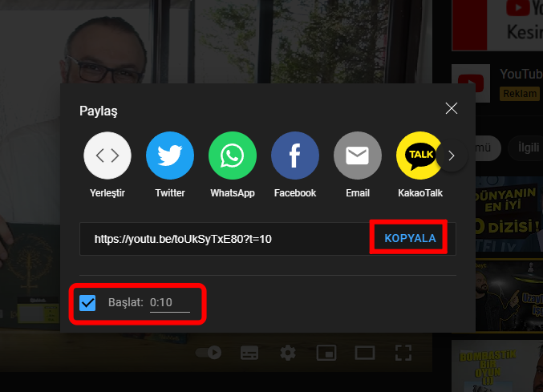Switch to theater mode view
543x392 pixels.
(x=365, y=353)
